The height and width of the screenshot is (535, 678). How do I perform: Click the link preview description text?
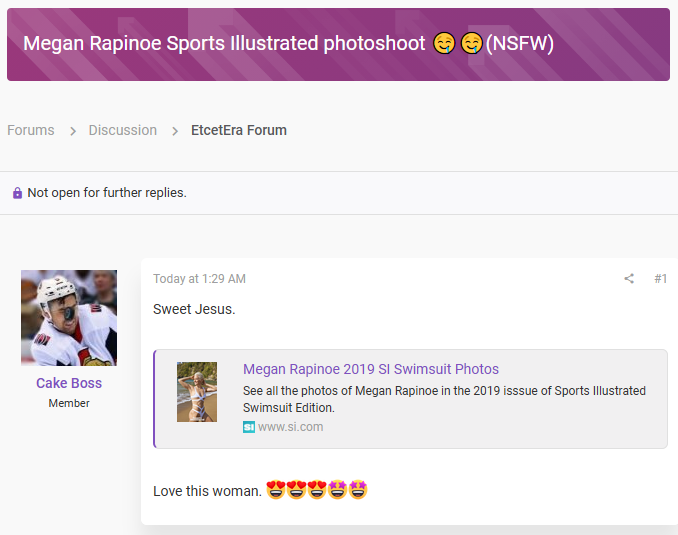(x=444, y=399)
